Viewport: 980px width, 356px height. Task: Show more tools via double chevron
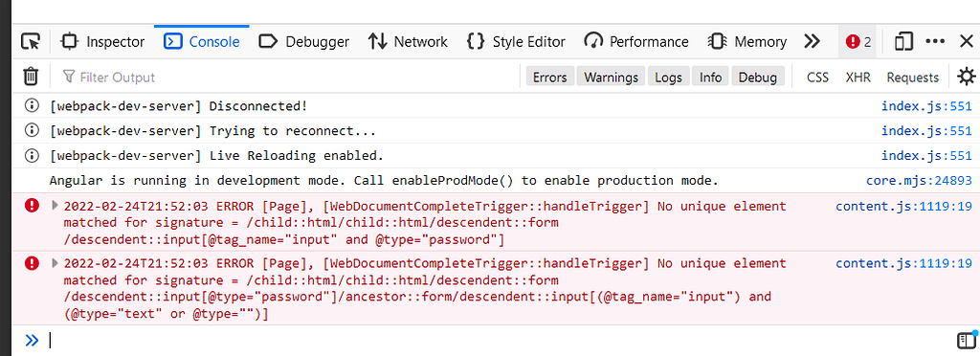pyautogui.click(x=812, y=42)
